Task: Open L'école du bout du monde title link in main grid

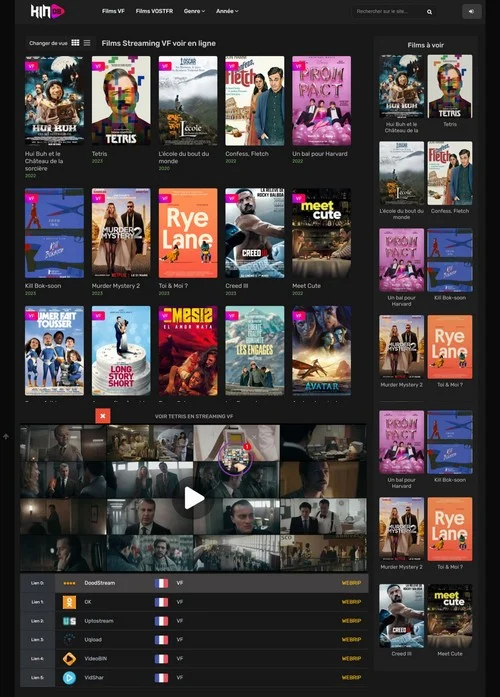Action: pos(184,157)
